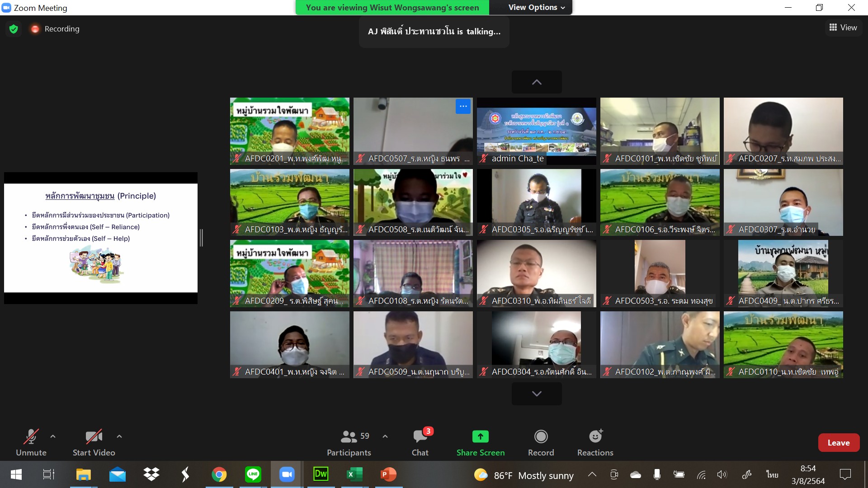This screenshot has width=868, height=488.
Task: Click the shared screen Principle slide
Action: [101, 238]
